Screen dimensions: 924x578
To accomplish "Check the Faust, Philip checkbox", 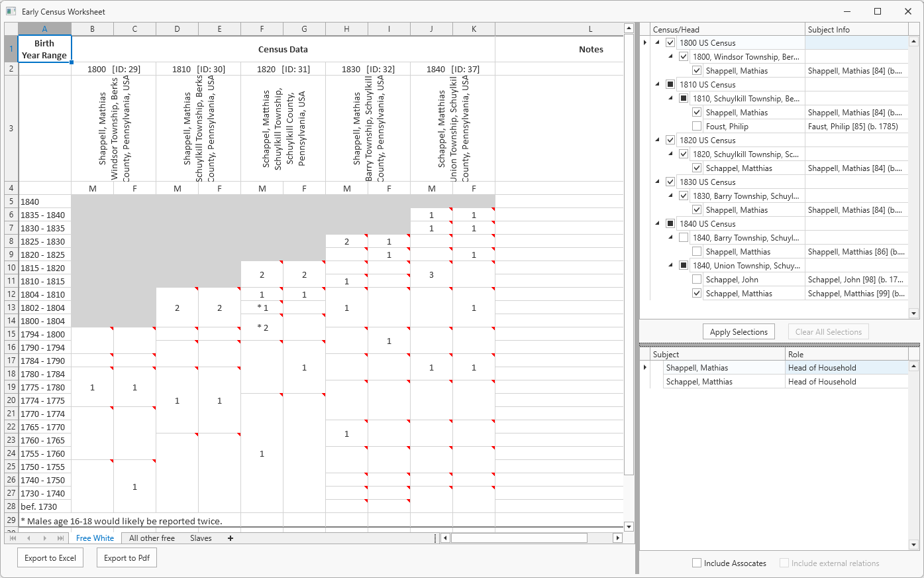I will pyautogui.click(x=697, y=127).
